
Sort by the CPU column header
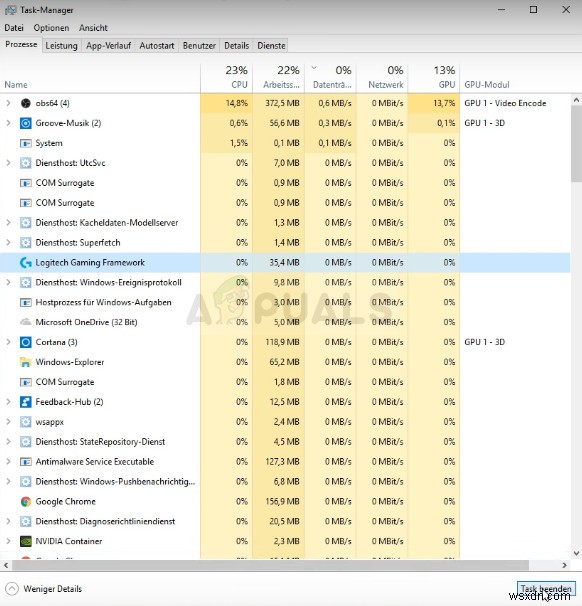[x=226, y=78]
